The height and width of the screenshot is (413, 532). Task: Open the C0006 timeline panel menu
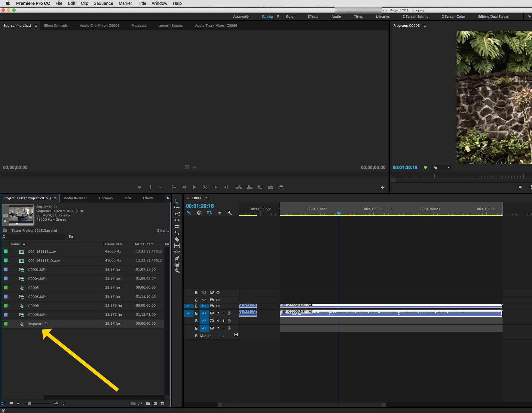coord(206,198)
